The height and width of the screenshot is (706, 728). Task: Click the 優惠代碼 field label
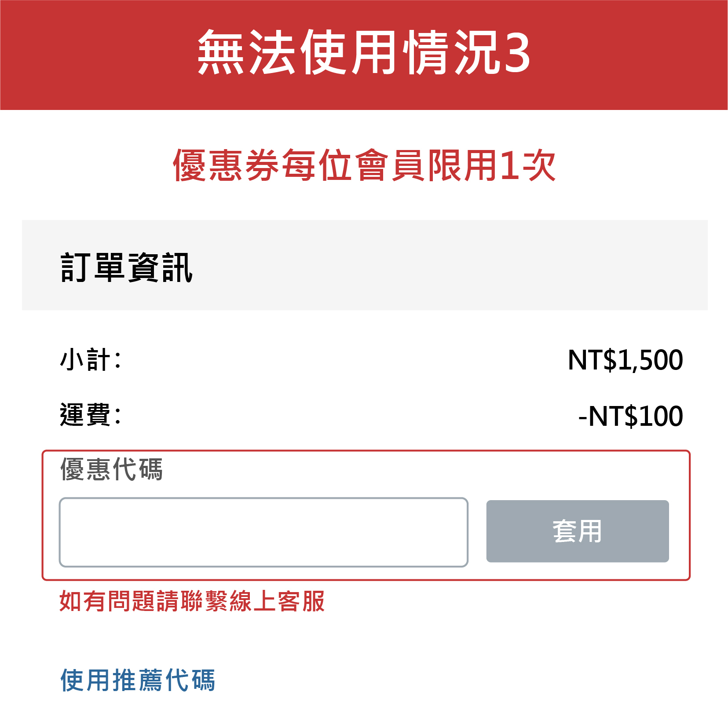click(111, 469)
